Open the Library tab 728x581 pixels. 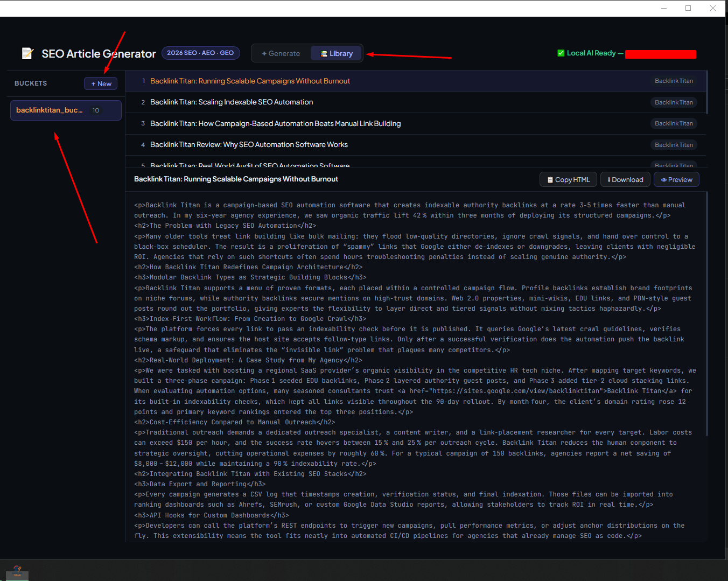337,53
